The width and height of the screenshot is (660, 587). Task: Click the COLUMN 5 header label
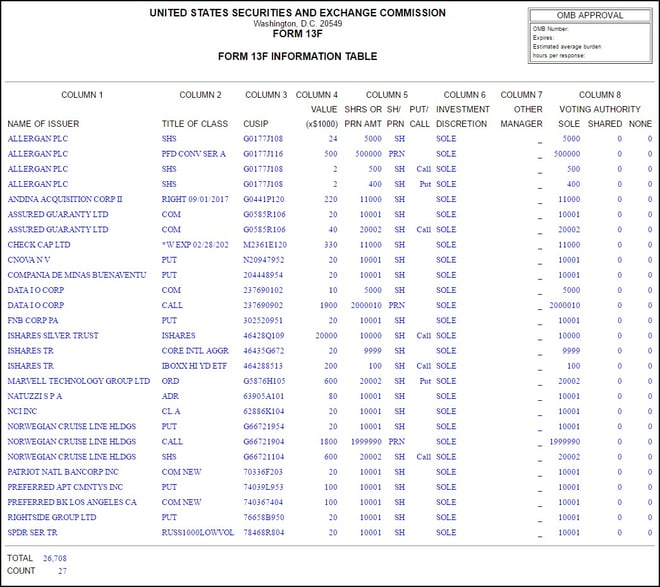387,95
